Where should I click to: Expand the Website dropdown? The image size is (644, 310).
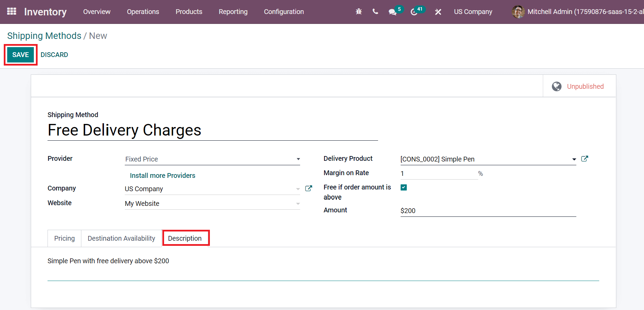pyautogui.click(x=298, y=203)
